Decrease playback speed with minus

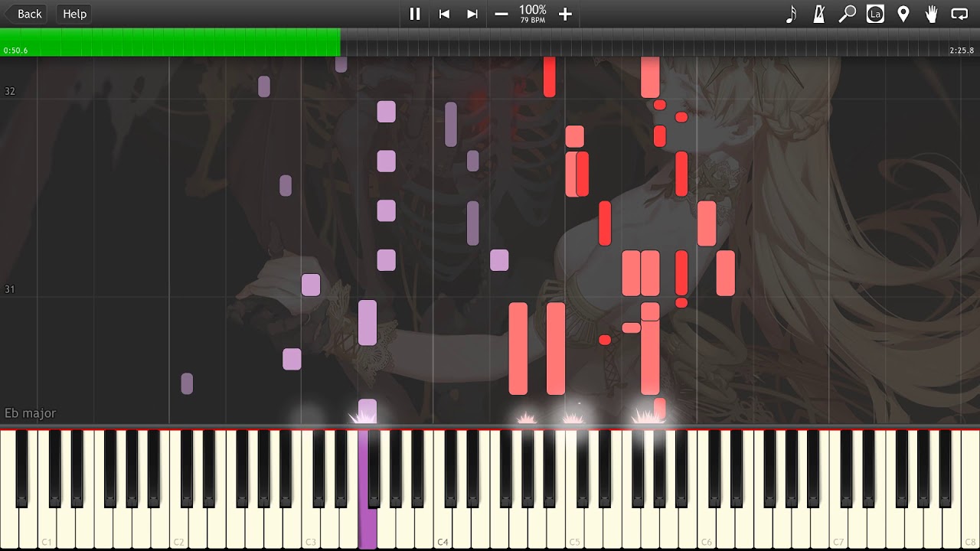[501, 14]
